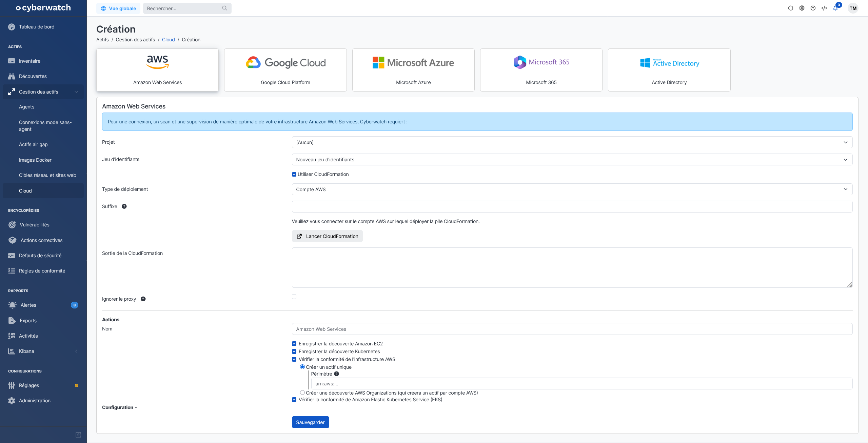Open the help question mark icon in the top bar
868x443 pixels.
(813, 8)
